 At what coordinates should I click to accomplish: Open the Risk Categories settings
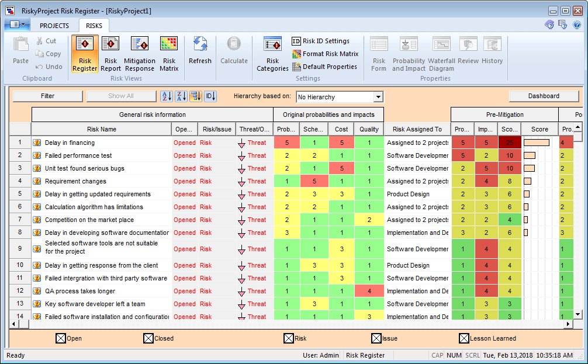click(x=272, y=53)
